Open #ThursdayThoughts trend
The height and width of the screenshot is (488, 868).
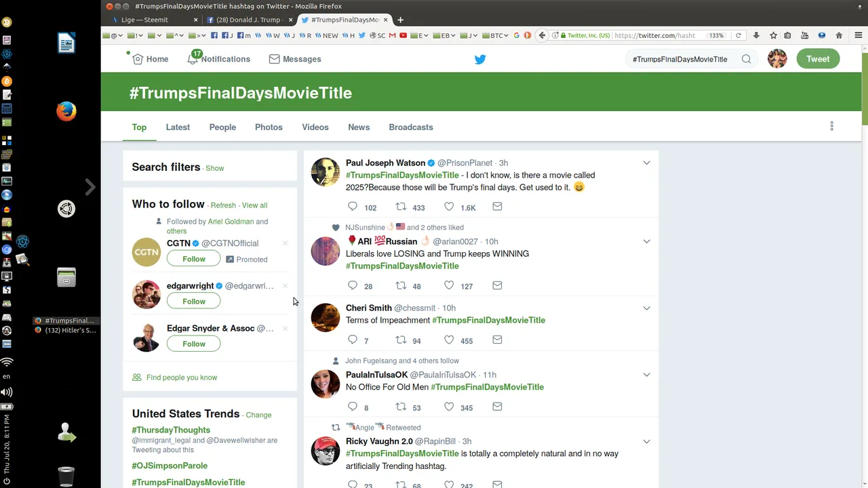[x=171, y=430]
